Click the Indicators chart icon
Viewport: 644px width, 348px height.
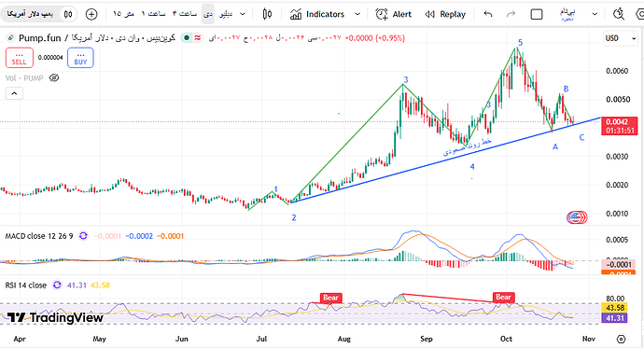[x=296, y=14]
